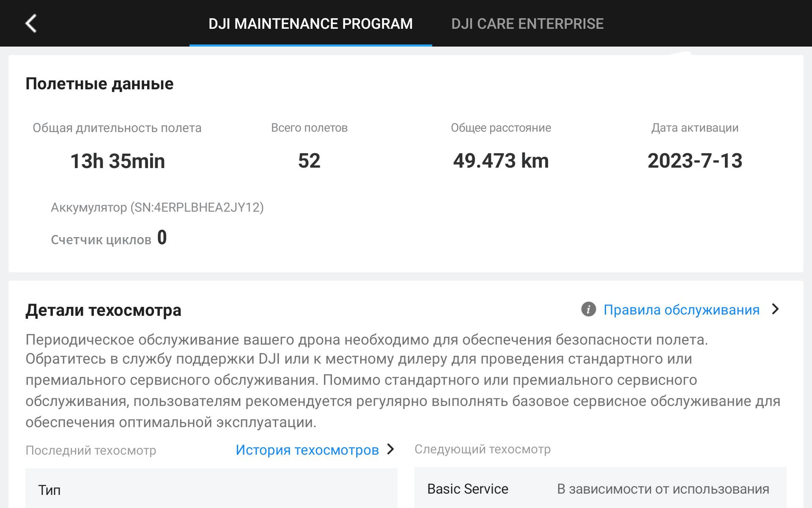
Task: Open the DJI MAINTENANCE PROGRAM tab
Action: [310, 24]
